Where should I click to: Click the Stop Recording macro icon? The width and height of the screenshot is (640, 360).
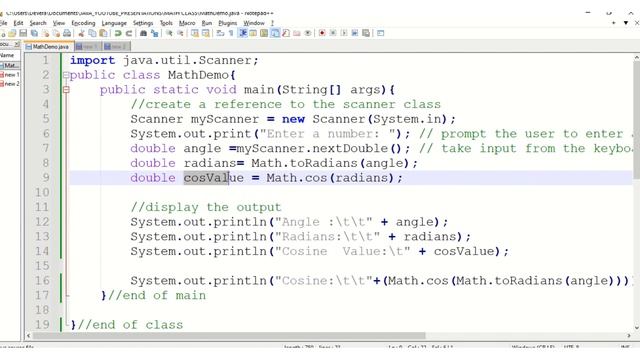point(333,33)
